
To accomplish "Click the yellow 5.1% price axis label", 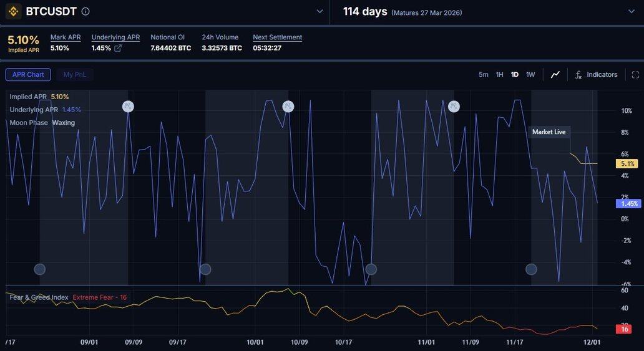I will (627, 164).
